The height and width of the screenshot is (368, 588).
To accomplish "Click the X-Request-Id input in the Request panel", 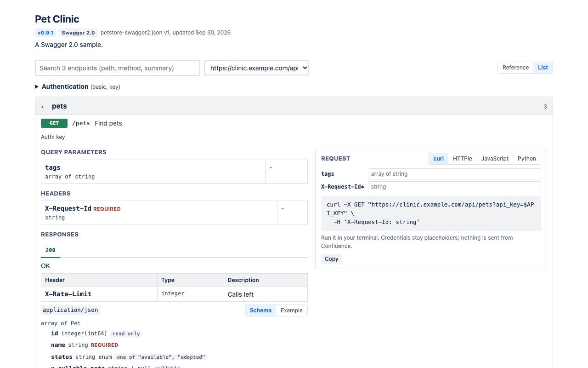I will 454,187.
